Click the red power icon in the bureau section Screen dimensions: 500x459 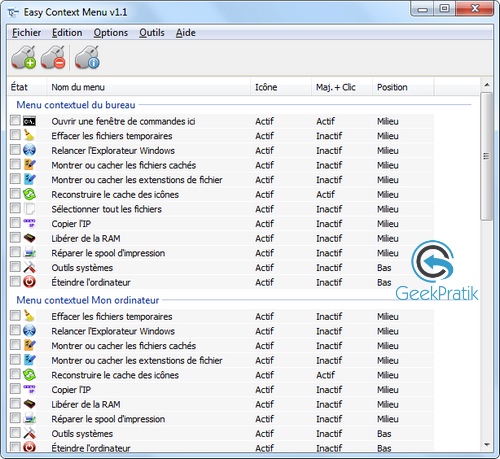click(x=29, y=282)
